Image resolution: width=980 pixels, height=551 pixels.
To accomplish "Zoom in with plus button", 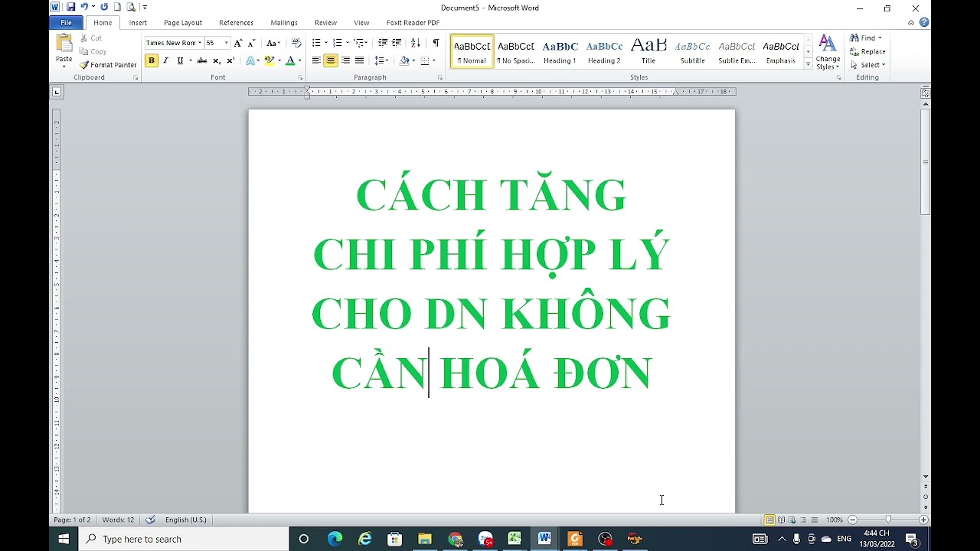I will pos(923,520).
